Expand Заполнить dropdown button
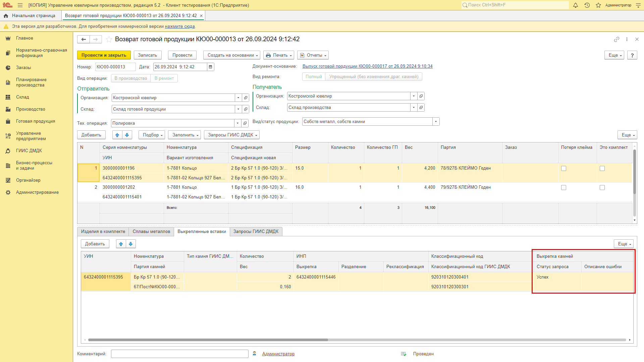 [x=184, y=135]
